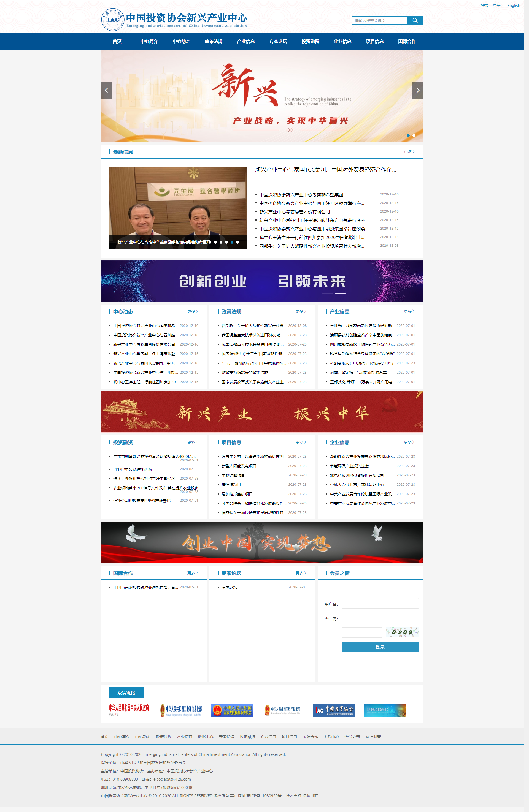The image size is (529, 812).
Task: Advance banner with the right arrow
Action: 418,90
